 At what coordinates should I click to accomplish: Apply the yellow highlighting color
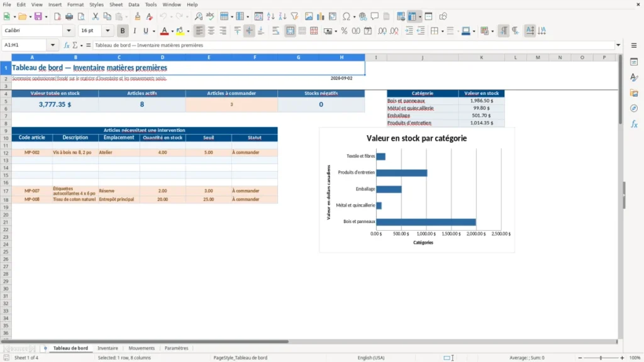coord(180,31)
